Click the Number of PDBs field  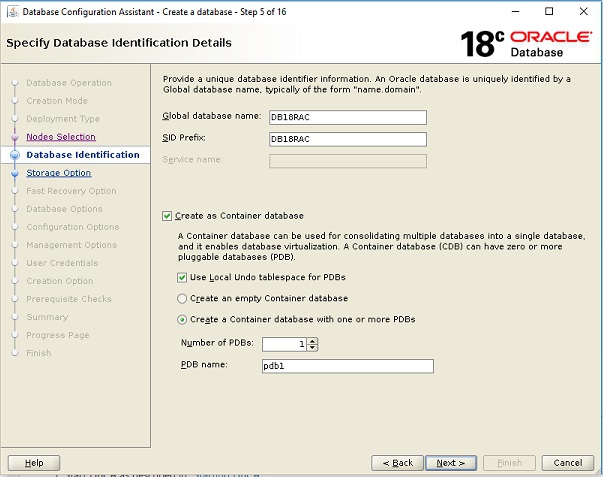tap(285, 344)
